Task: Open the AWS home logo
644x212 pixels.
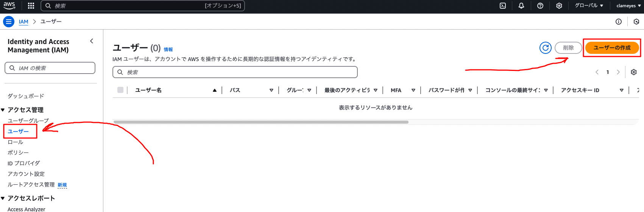Action: (9, 6)
